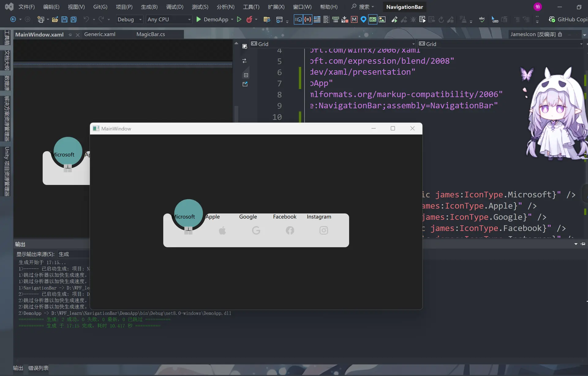
Task: Click the image picture toolbar icon
Action: [382, 19]
